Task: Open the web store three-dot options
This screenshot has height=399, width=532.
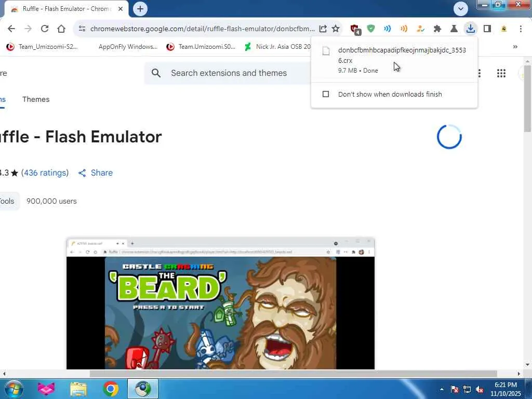Action: click(x=480, y=73)
